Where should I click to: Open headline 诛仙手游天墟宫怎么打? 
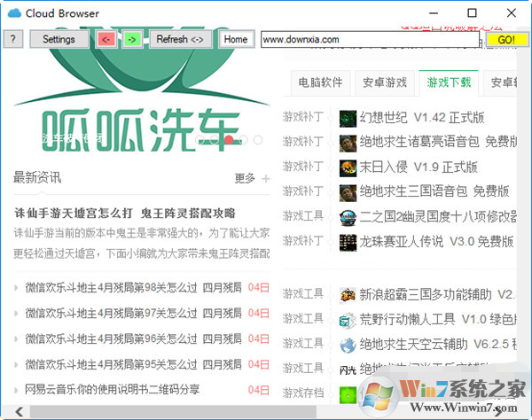click(x=124, y=214)
